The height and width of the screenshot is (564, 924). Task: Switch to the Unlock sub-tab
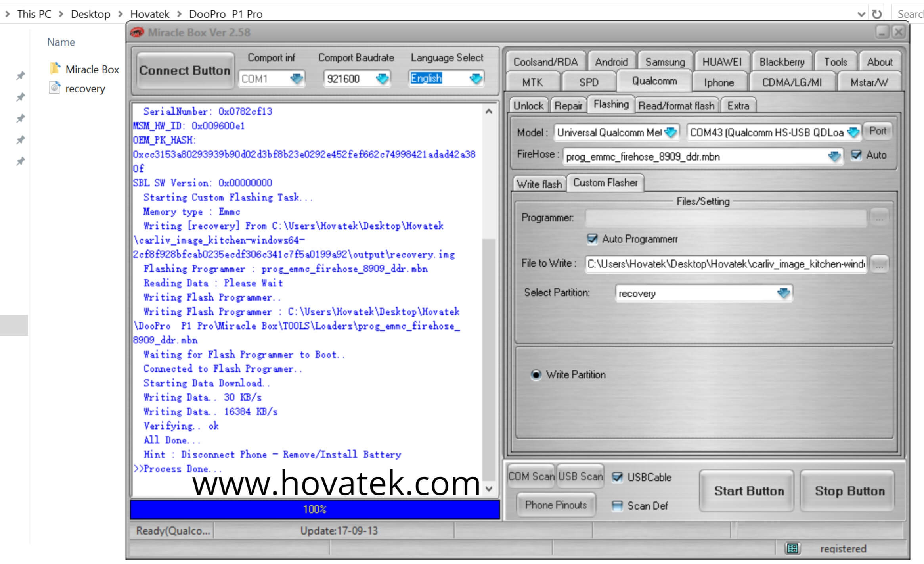[529, 106]
